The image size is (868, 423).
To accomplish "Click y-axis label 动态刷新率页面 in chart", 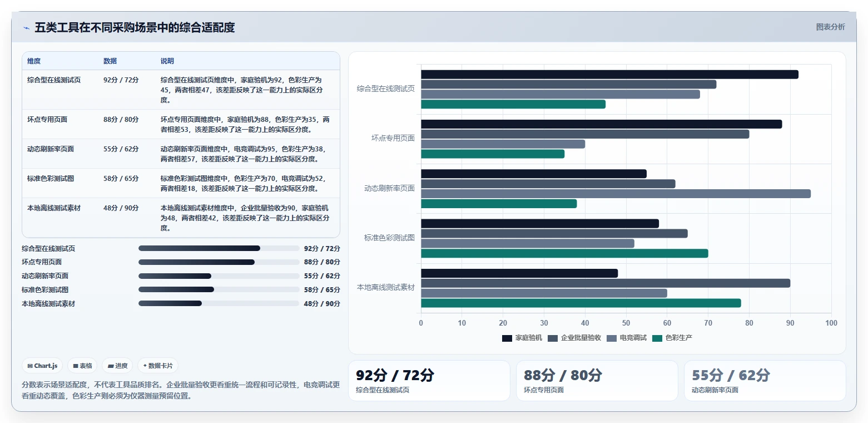I will (x=389, y=188).
